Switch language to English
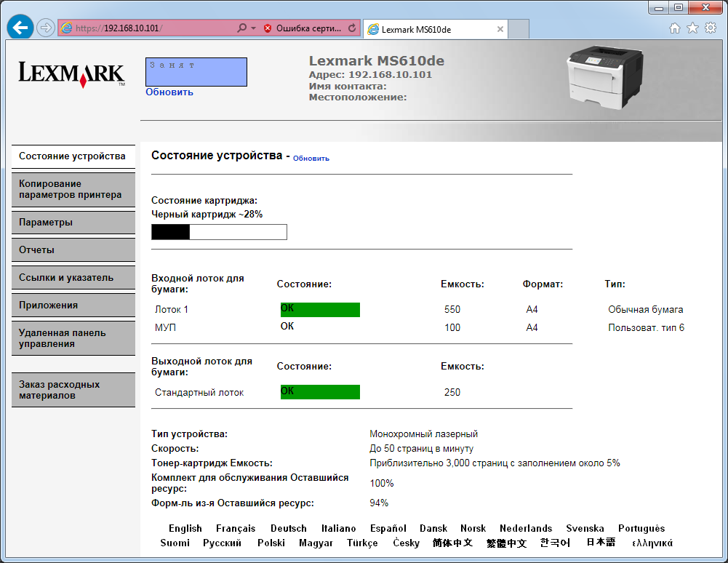728x563 pixels. point(185,528)
